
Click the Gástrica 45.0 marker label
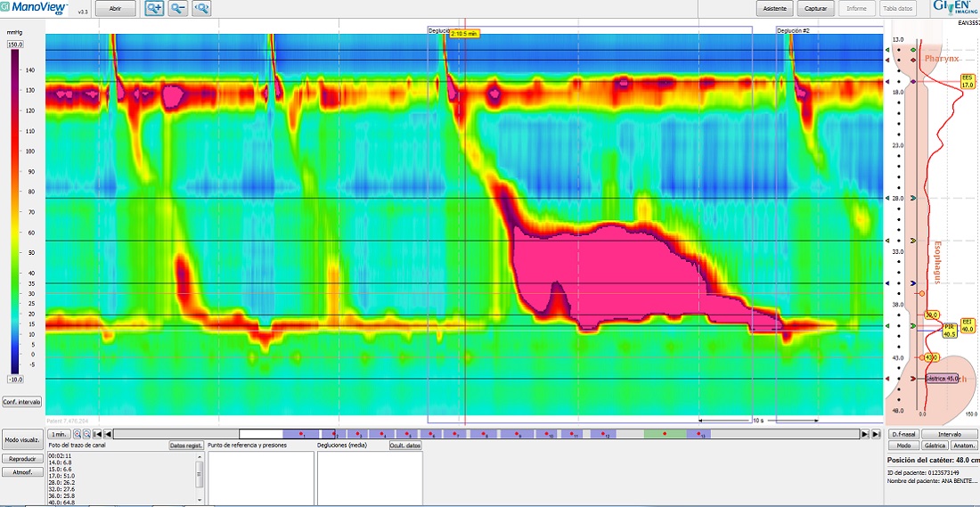pyautogui.click(x=942, y=379)
